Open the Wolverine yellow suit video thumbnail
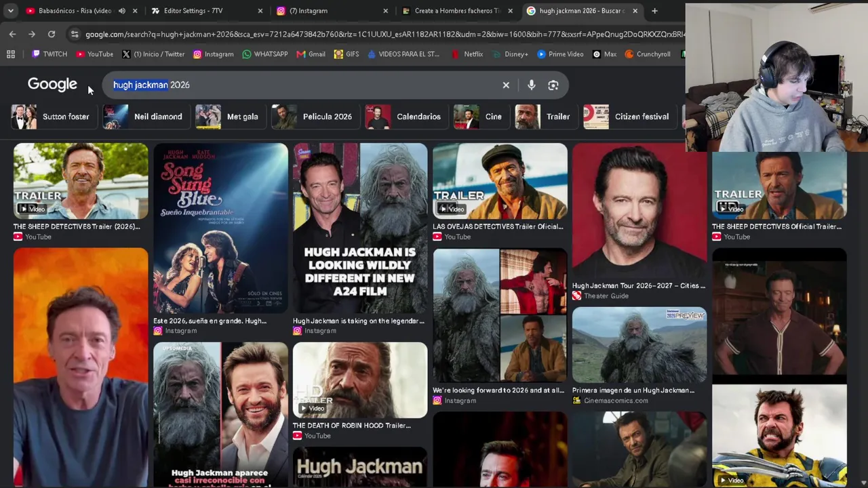Image resolution: width=868 pixels, height=488 pixels. click(x=779, y=435)
